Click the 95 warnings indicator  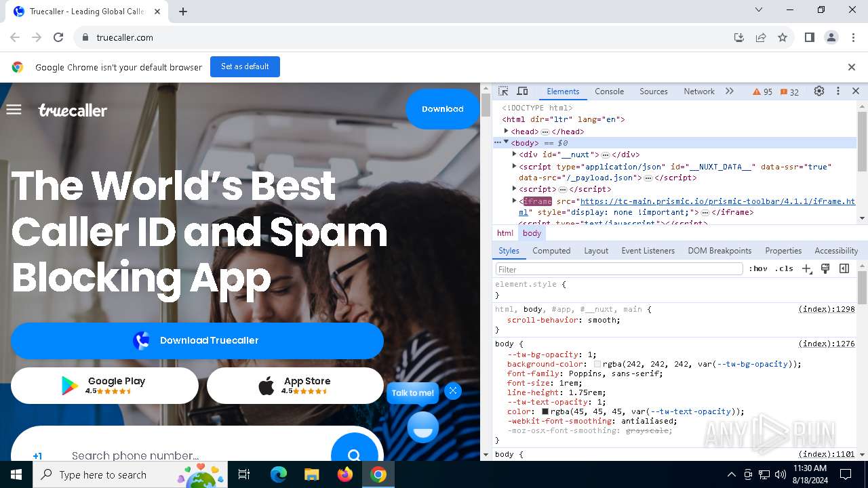coord(763,91)
